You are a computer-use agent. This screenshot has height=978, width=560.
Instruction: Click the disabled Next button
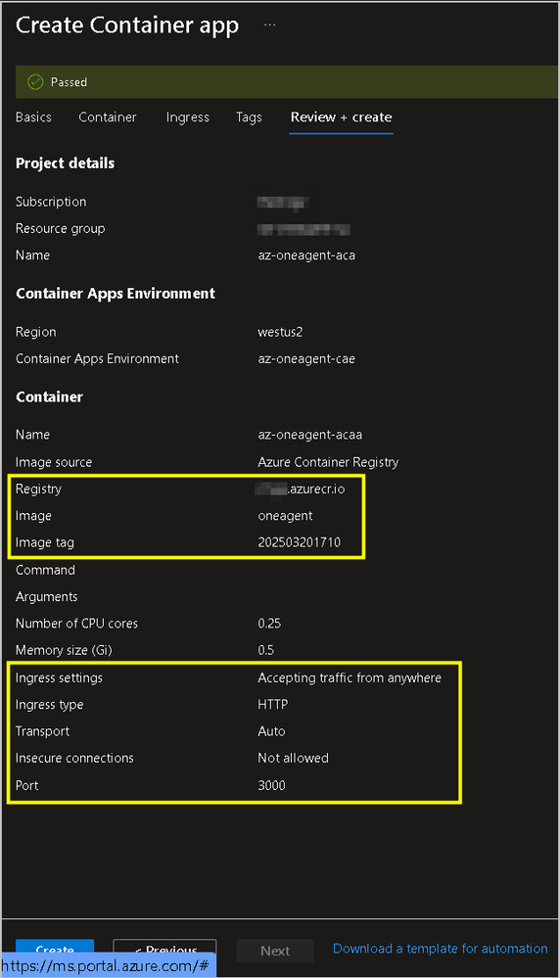275,951
